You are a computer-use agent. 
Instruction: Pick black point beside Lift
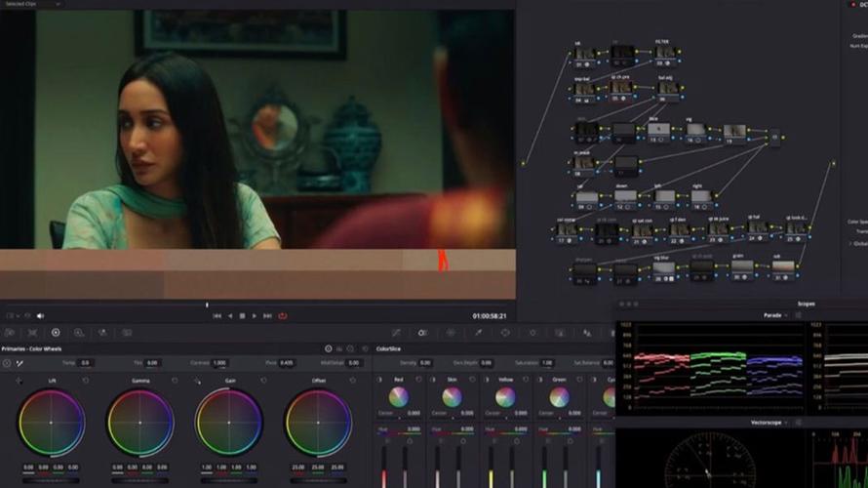[20, 381]
